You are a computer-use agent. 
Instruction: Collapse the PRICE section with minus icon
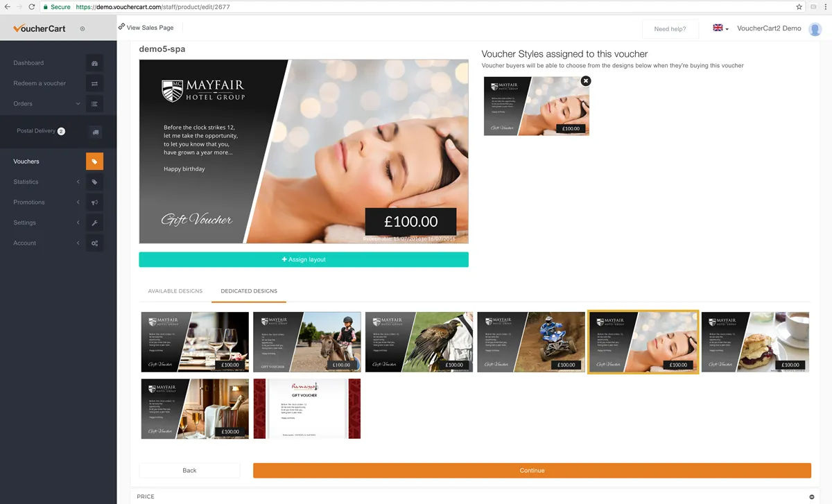(812, 497)
